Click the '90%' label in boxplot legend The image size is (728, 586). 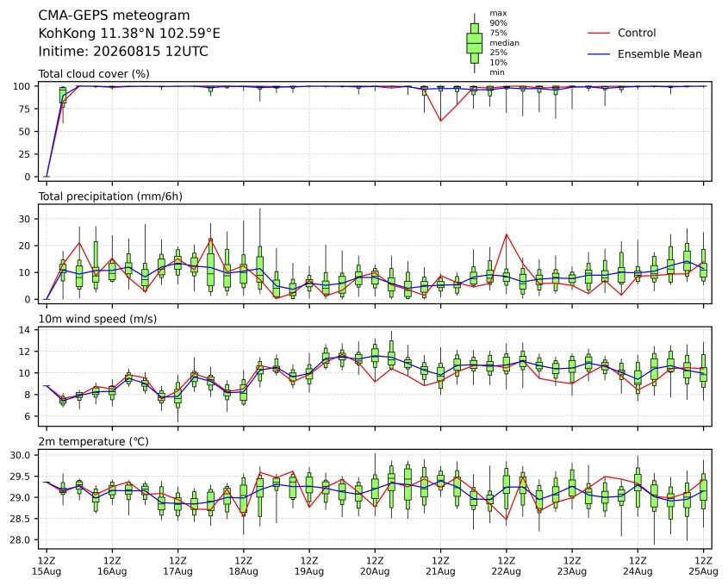(x=498, y=23)
